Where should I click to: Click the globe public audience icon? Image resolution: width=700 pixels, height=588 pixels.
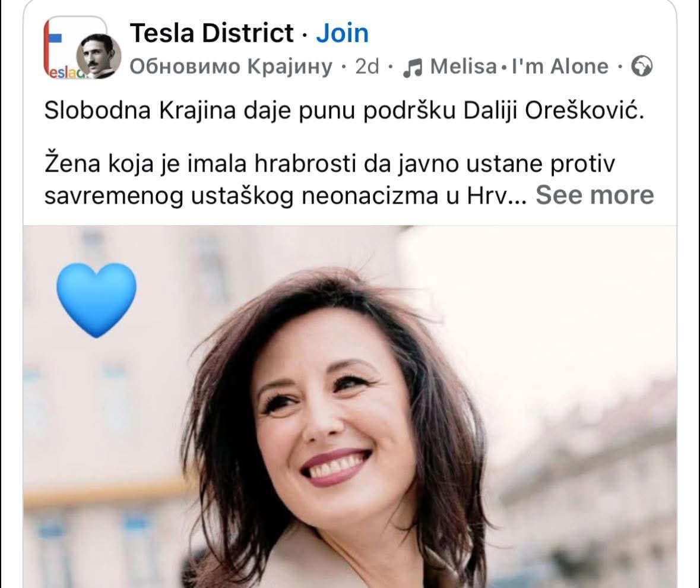click(641, 67)
